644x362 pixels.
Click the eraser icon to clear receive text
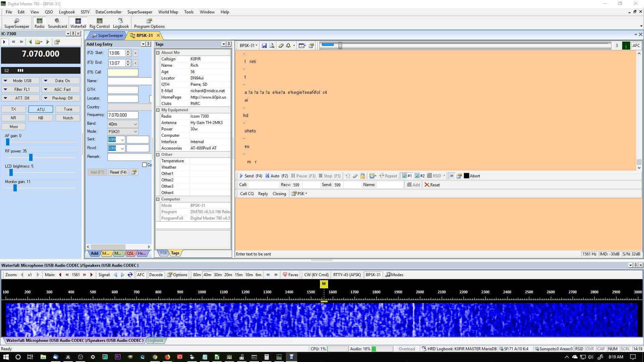(281, 46)
